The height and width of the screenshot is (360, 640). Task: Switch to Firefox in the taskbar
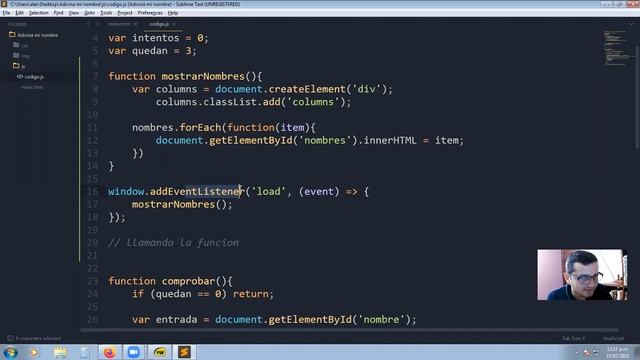[x=109, y=352]
